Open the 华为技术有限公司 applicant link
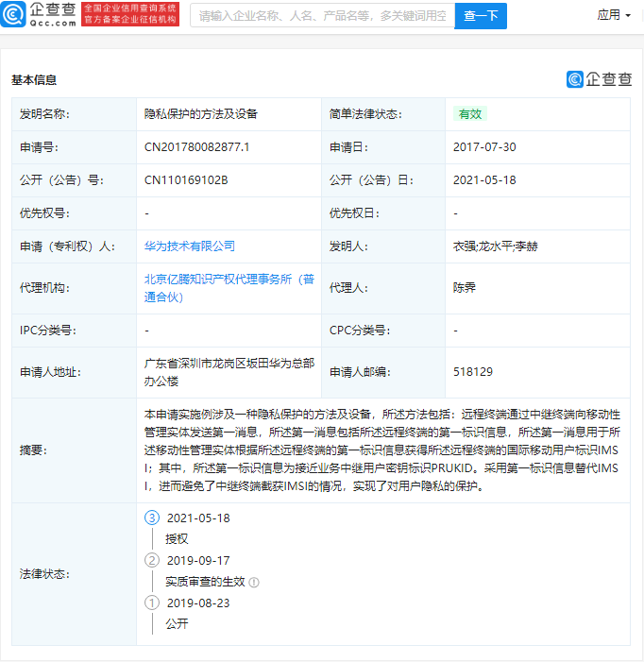This screenshot has height=662, width=644. (190, 246)
